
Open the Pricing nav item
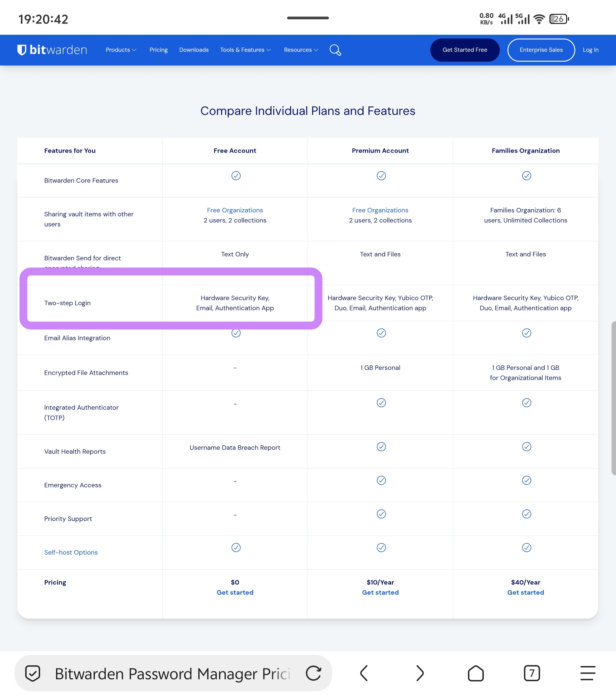coord(159,50)
